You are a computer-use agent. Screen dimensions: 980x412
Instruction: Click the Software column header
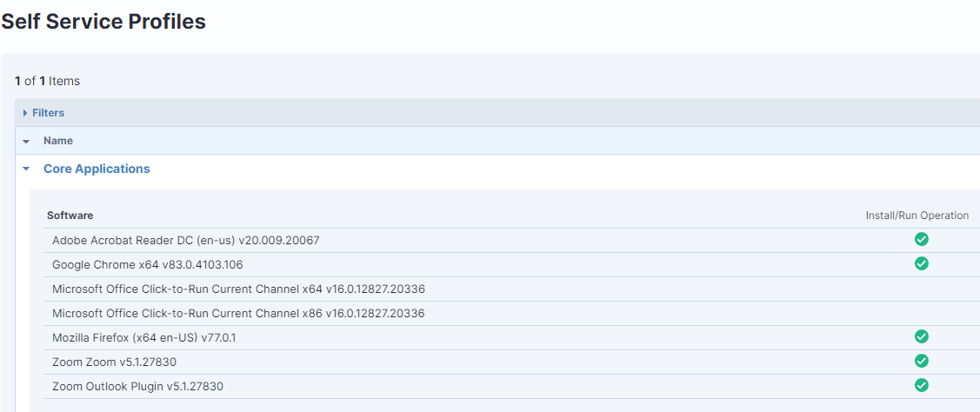(x=70, y=216)
